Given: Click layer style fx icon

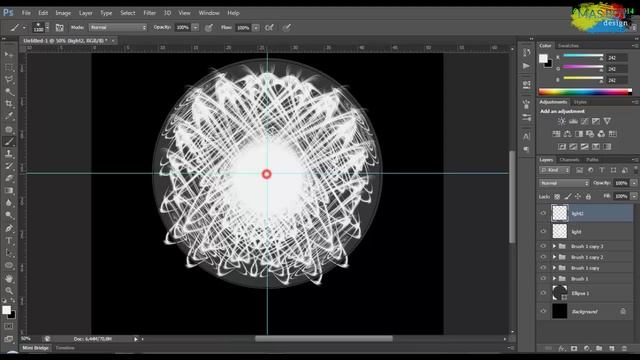Looking at the screenshot, I should [562, 349].
